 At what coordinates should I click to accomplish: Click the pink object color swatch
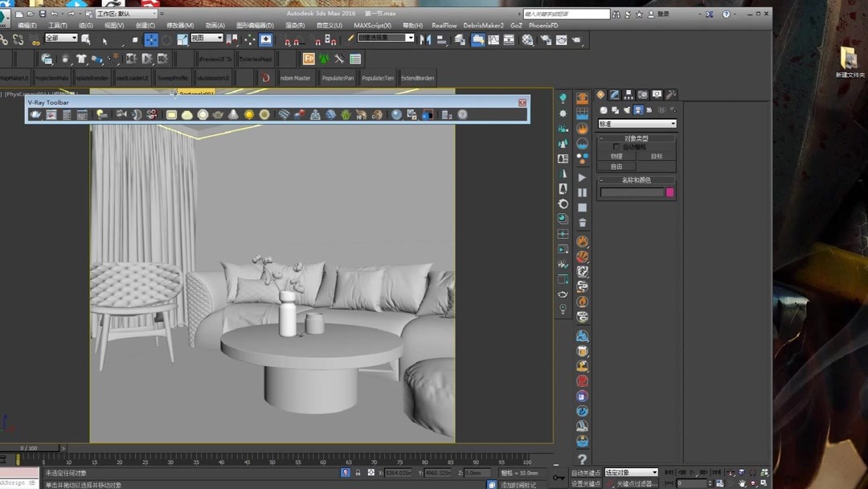[x=669, y=191]
